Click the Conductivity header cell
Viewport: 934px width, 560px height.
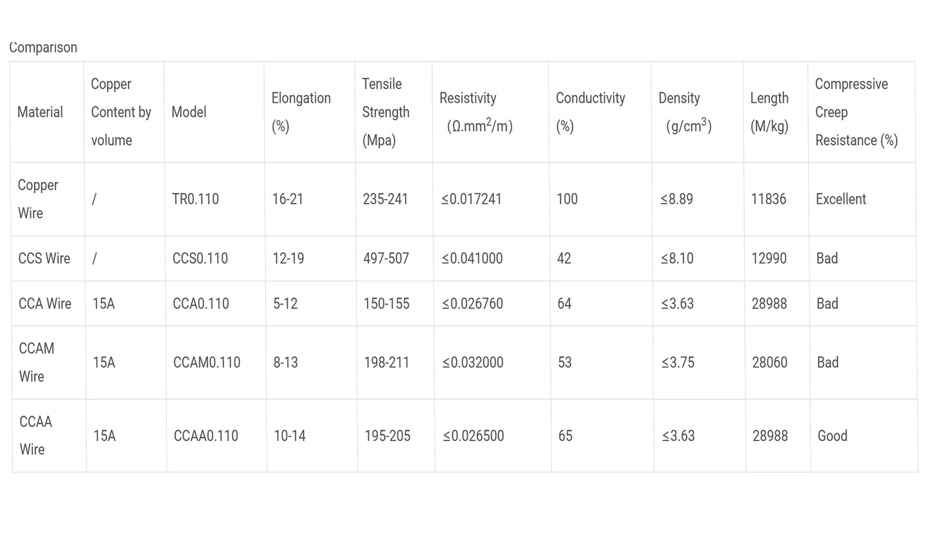pyautogui.click(x=590, y=112)
